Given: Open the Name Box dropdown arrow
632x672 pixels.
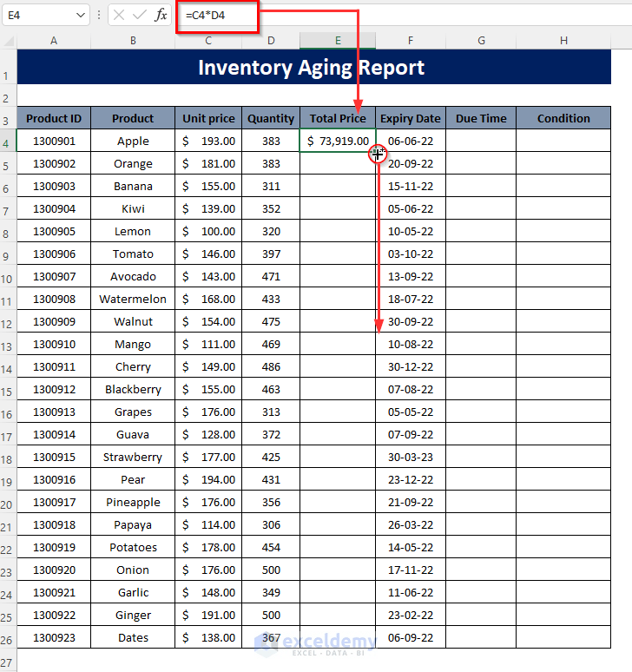Looking at the screenshot, I should point(80,16).
